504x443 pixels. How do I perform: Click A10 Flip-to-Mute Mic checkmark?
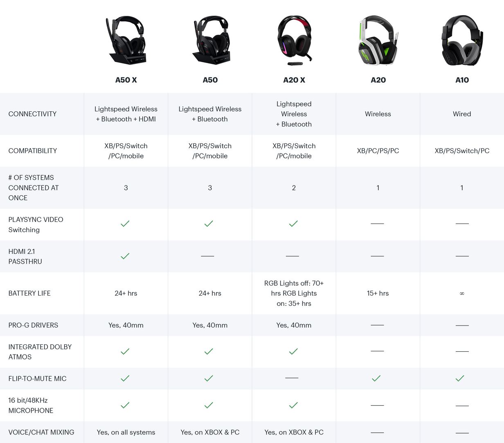pyautogui.click(x=460, y=378)
